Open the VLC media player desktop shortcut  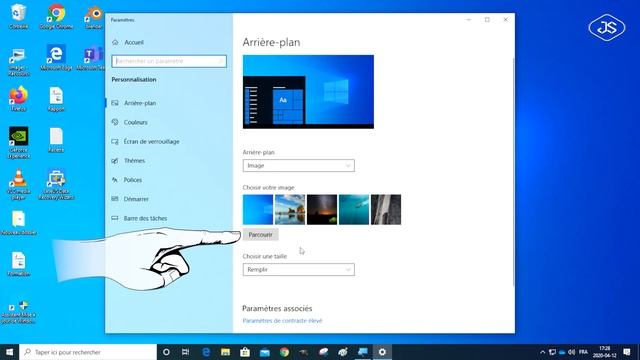click(18, 184)
